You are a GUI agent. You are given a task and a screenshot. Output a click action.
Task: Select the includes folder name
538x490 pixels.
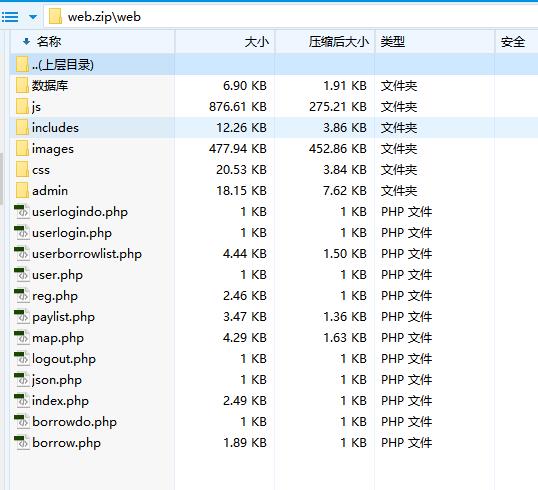[x=55, y=128]
